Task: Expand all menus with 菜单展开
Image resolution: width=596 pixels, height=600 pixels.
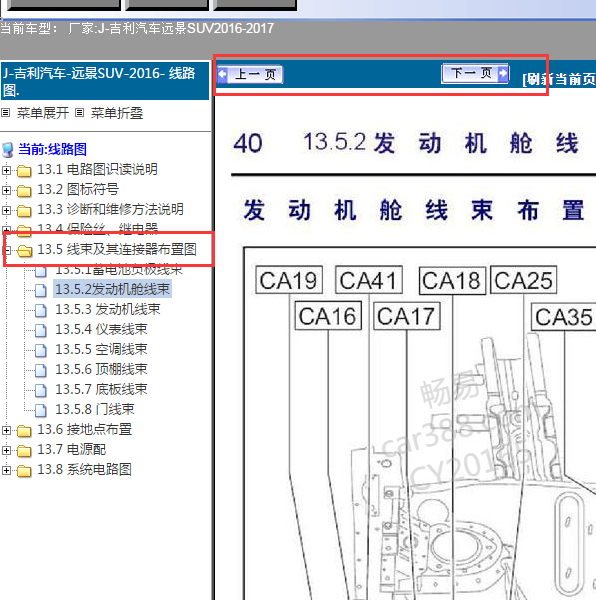Action: (42, 113)
